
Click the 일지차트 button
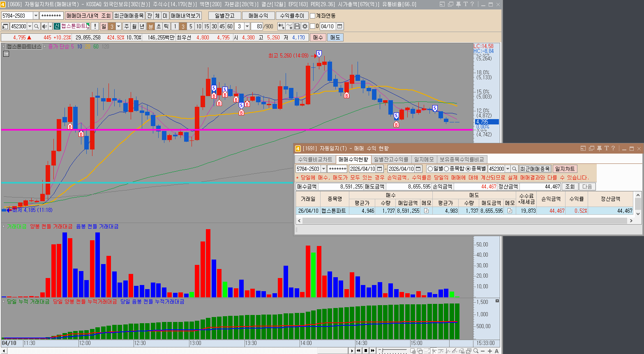pyautogui.click(x=565, y=169)
